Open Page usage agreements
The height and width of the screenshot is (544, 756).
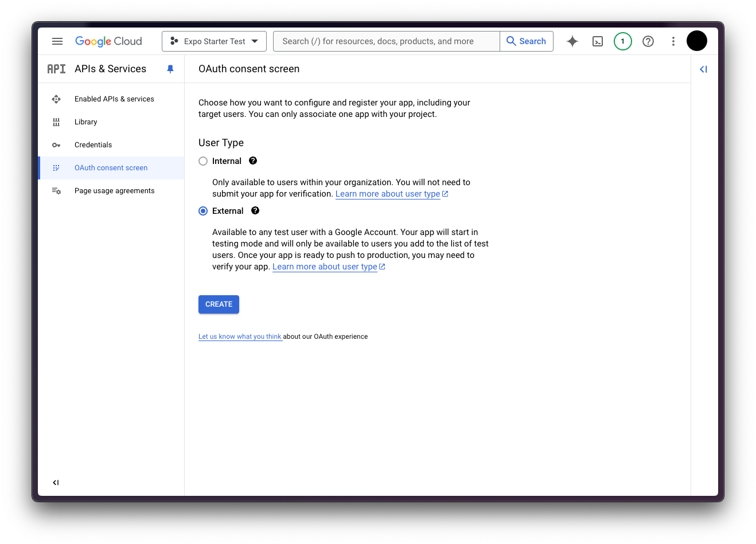click(111, 191)
